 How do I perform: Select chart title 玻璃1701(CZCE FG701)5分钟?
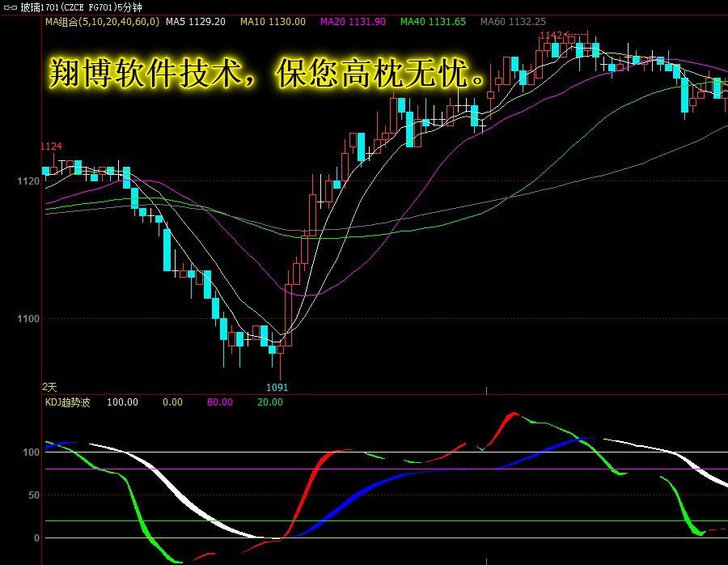coord(81,7)
